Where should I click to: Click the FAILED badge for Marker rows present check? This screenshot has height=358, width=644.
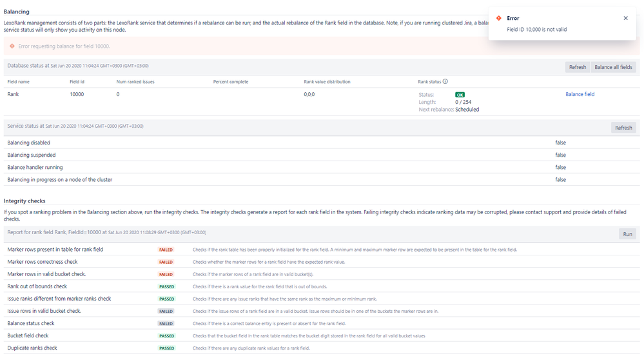[166, 250]
